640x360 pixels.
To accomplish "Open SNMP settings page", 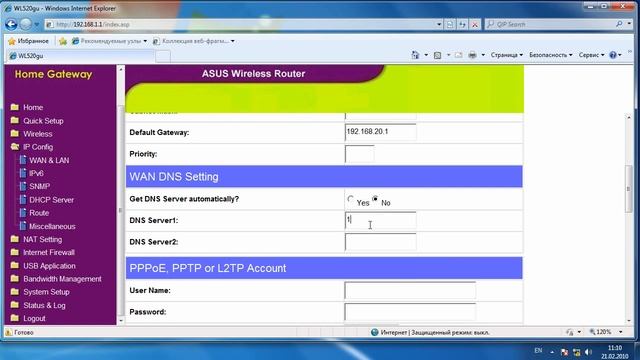I will point(39,187).
